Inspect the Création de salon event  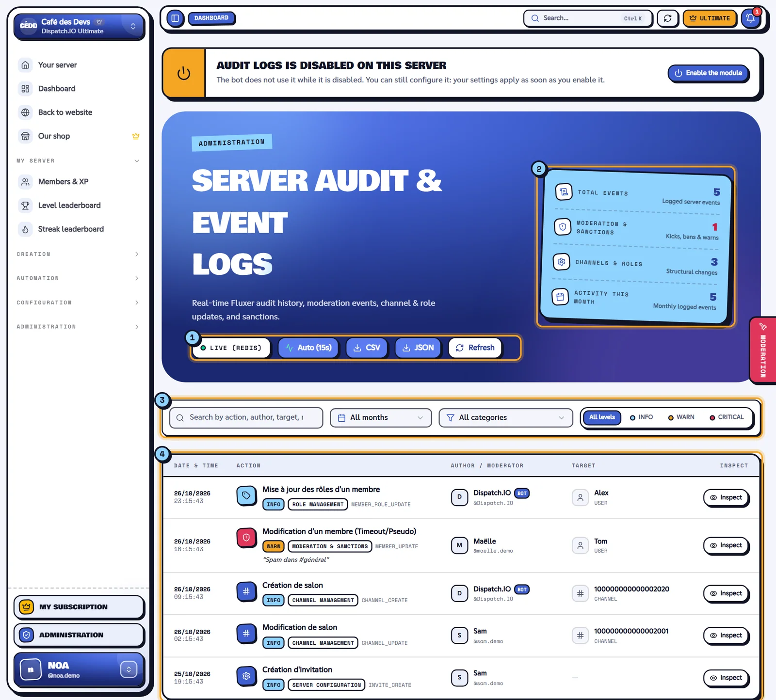pyautogui.click(x=726, y=593)
